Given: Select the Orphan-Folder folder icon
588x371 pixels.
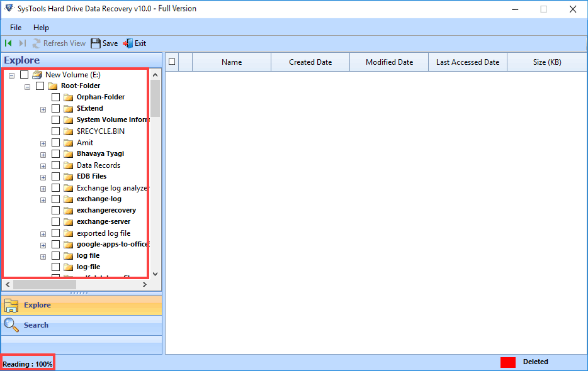Looking at the screenshot, I should [x=69, y=97].
